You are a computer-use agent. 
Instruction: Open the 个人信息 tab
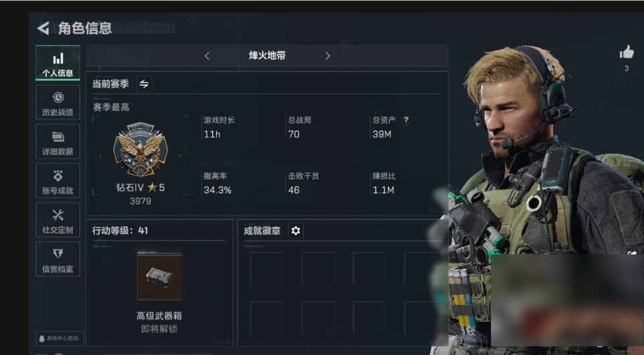pyautogui.click(x=58, y=64)
